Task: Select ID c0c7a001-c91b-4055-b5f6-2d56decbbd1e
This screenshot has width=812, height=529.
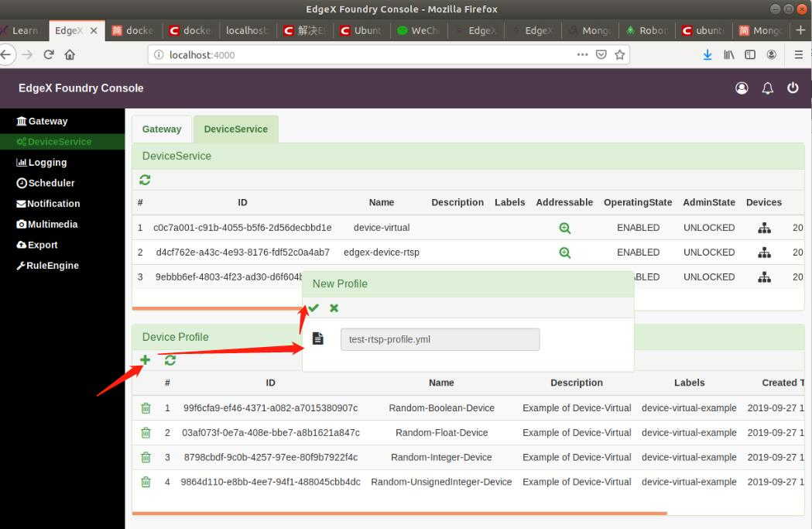Action: tap(242, 228)
